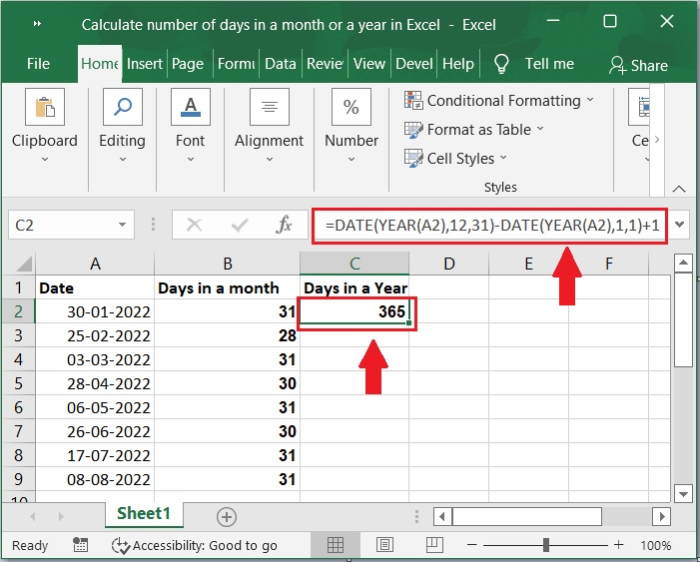Switch to the Help tab
Image resolution: width=700 pixels, height=562 pixels.
pos(458,64)
